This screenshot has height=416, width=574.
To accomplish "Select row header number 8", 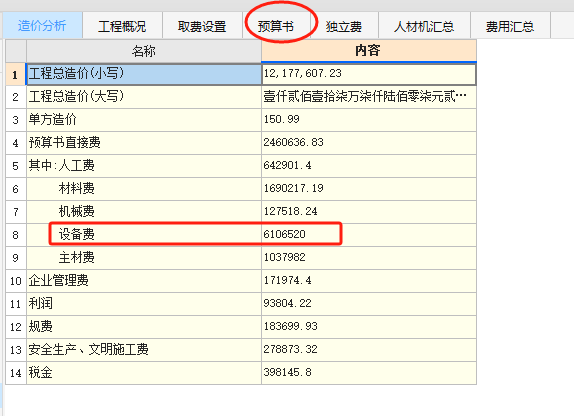I will (16, 235).
